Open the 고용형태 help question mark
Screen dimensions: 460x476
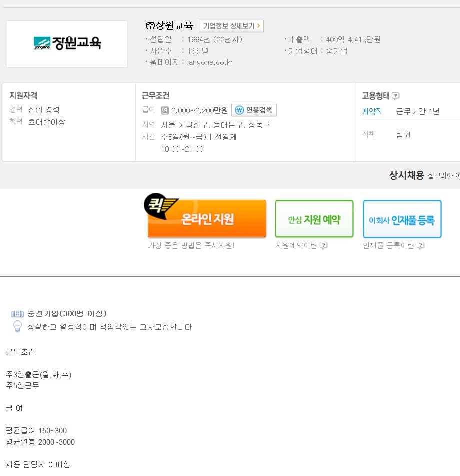[x=395, y=96]
